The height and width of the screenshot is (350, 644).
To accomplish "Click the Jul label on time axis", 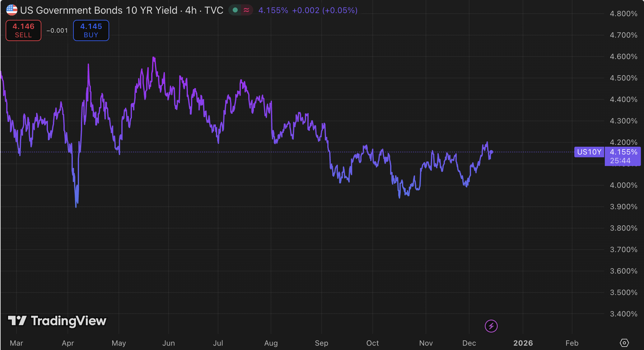I will (x=218, y=343).
